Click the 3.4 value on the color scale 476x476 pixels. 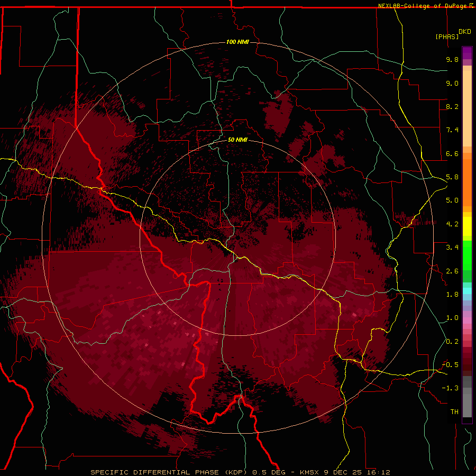(x=452, y=248)
